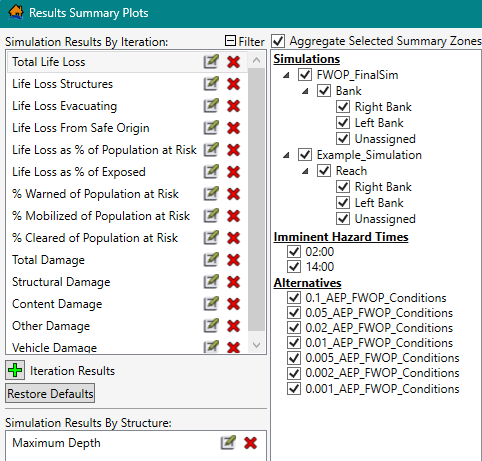Delete the Maximum Depth entry
482x461 pixels.
pos(250,443)
